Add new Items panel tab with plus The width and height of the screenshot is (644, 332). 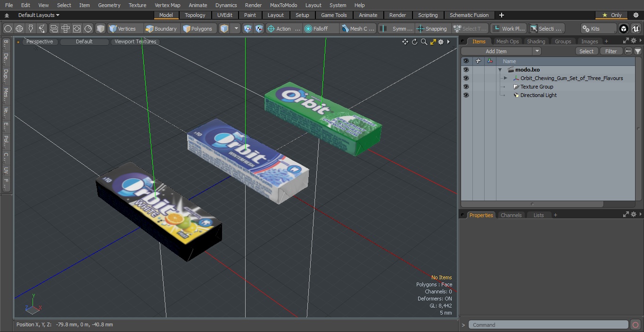click(606, 41)
